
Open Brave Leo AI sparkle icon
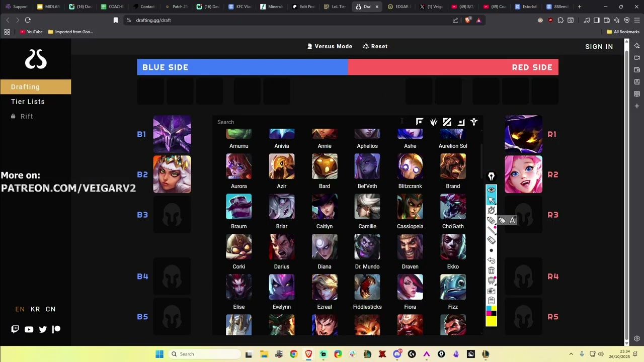click(617, 20)
